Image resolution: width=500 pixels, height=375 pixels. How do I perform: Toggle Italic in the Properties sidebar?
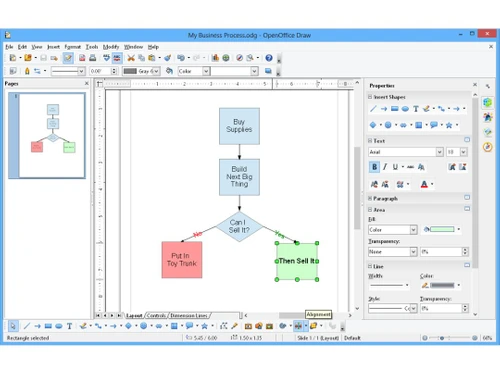[385, 167]
